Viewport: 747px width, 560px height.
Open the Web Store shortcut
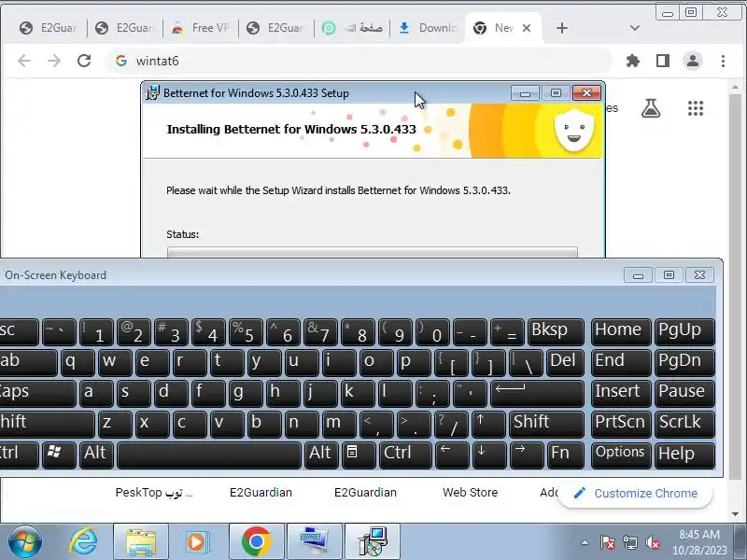point(471,493)
